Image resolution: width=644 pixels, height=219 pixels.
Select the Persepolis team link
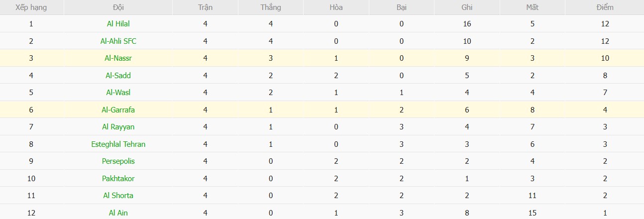[118, 161]
